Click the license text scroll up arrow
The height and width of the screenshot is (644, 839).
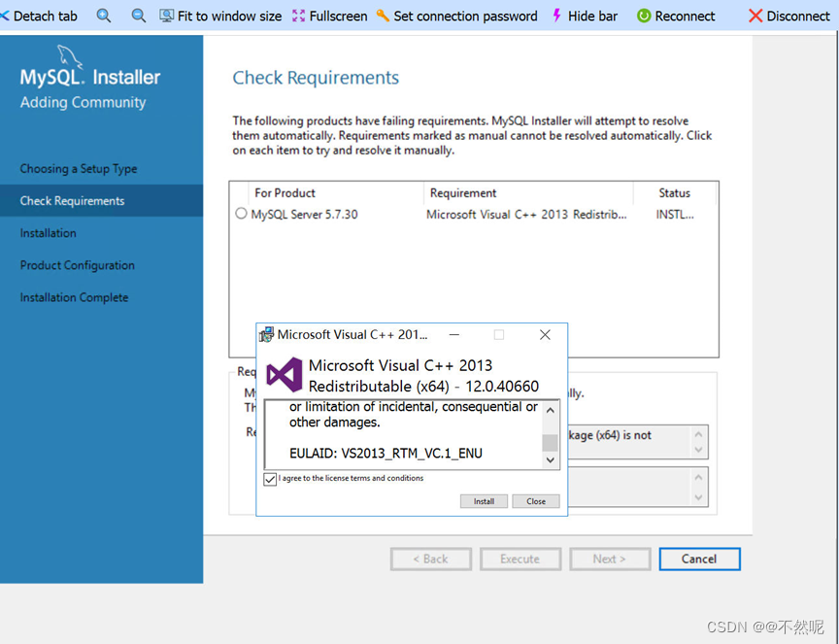[550, 410]
